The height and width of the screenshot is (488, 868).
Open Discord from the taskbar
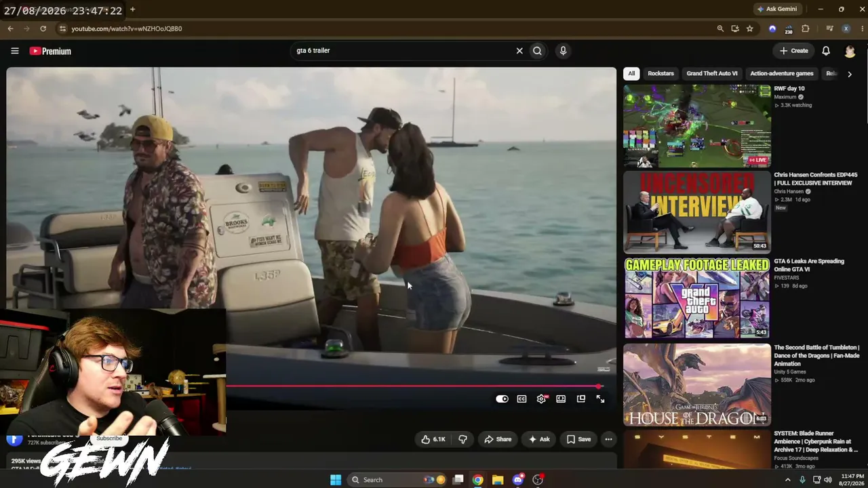(x=518, y=480)
